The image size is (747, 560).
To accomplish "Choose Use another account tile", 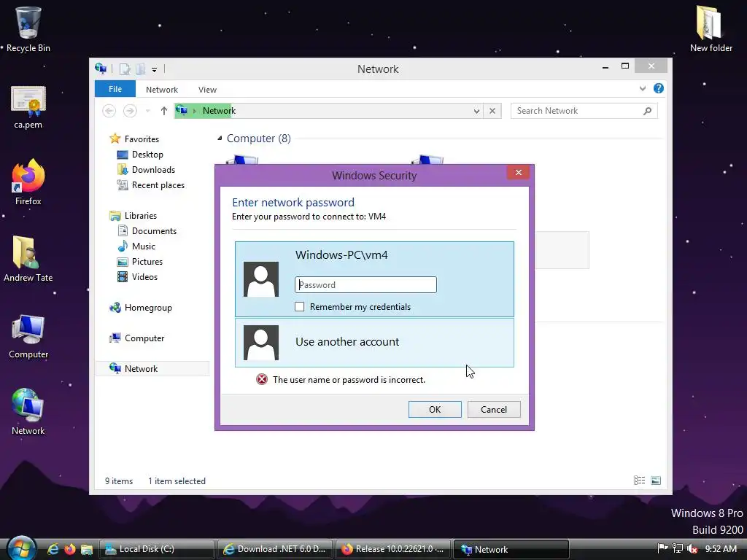I will click(374, 343).
